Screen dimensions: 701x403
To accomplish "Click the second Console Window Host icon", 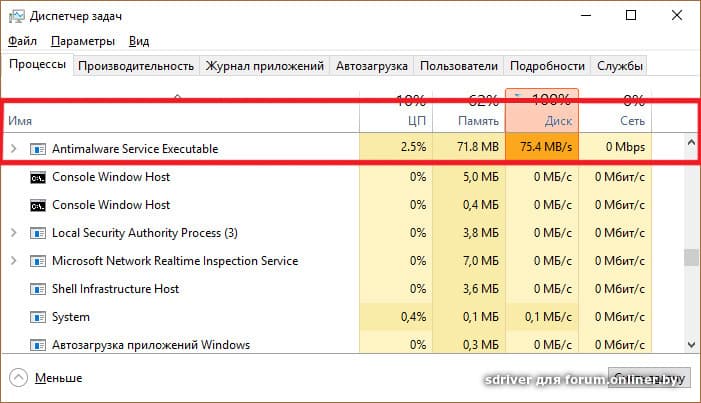I will click(38, 205).
